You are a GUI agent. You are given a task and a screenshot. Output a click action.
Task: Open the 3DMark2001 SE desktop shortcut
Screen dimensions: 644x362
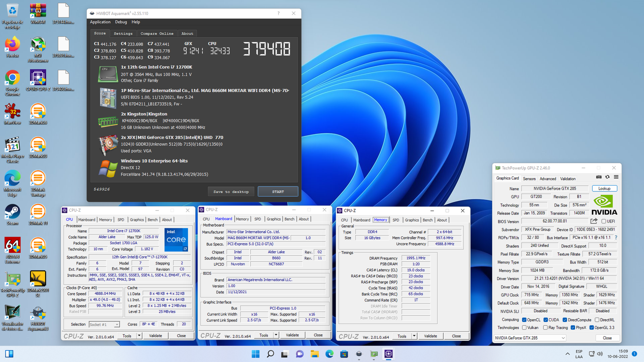(x=38, y=284)
